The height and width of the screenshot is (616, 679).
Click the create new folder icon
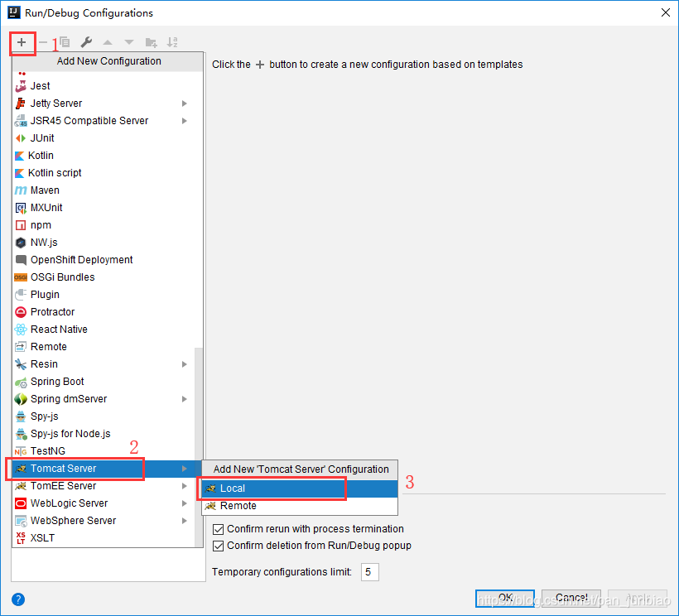(152, 42)
